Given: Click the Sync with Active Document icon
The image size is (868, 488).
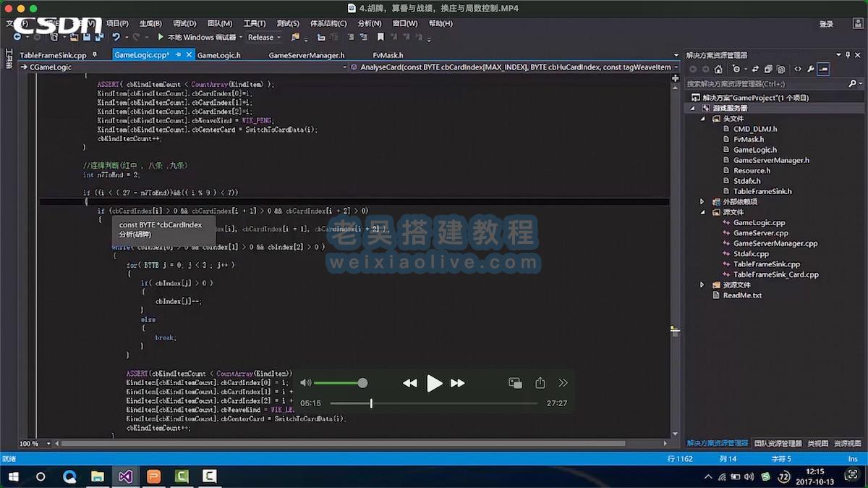Looking at the screenshot, I should (x=755, y=70).
